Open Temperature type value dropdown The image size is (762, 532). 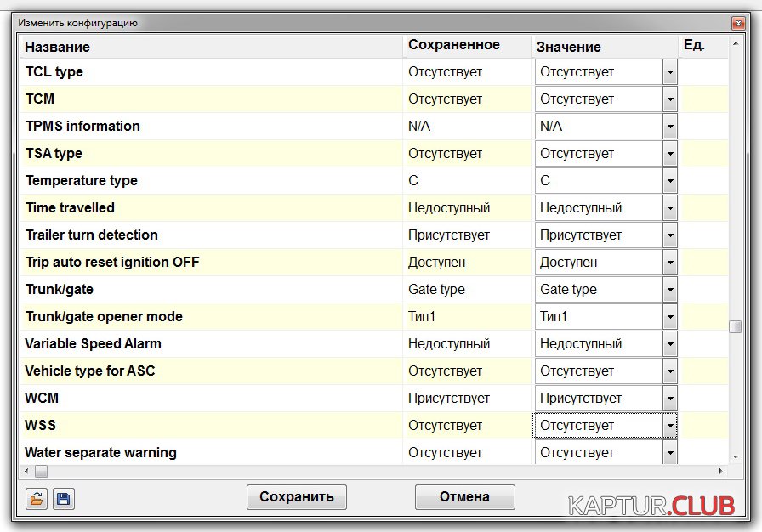(x=670, y=181)
